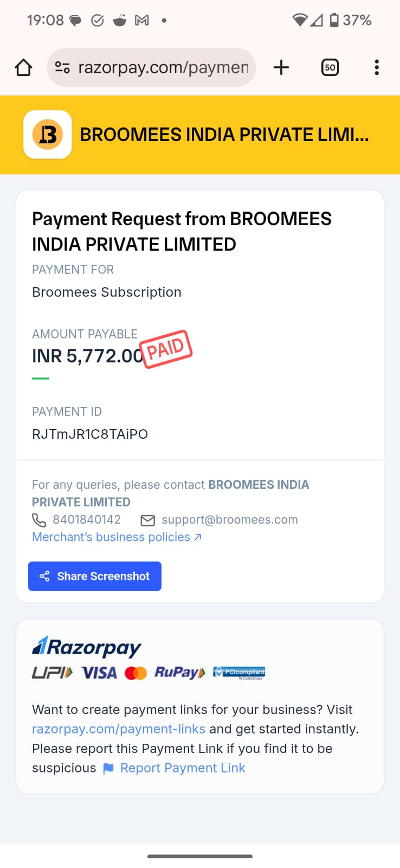Tap the BROOMEES INDIA PRIVATE LIMI... header title
The image size is (400, 868).
point(224,135)
